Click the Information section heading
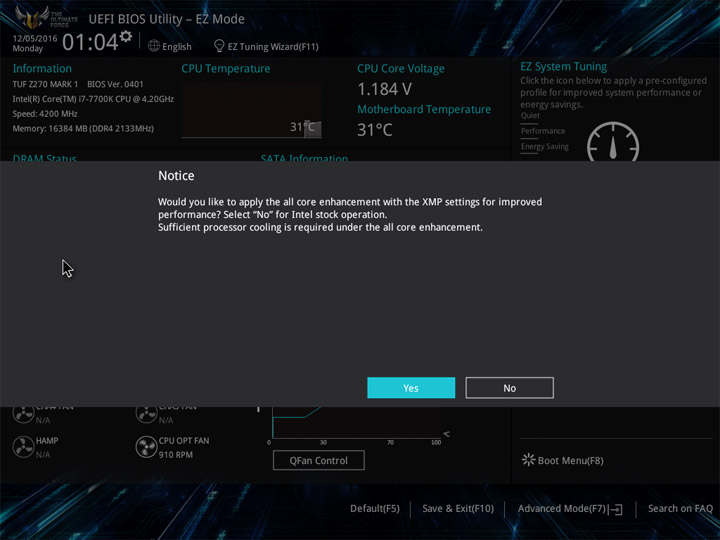Viewport: 720px width, 540px height. point(42,68)
